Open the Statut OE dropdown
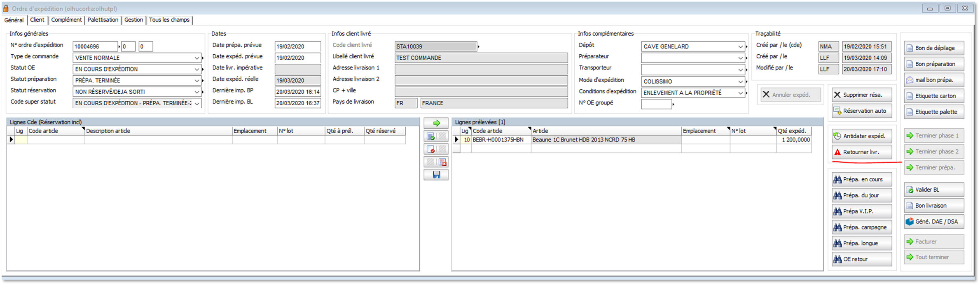The image size is (980, 285). (x=196, y=70)
